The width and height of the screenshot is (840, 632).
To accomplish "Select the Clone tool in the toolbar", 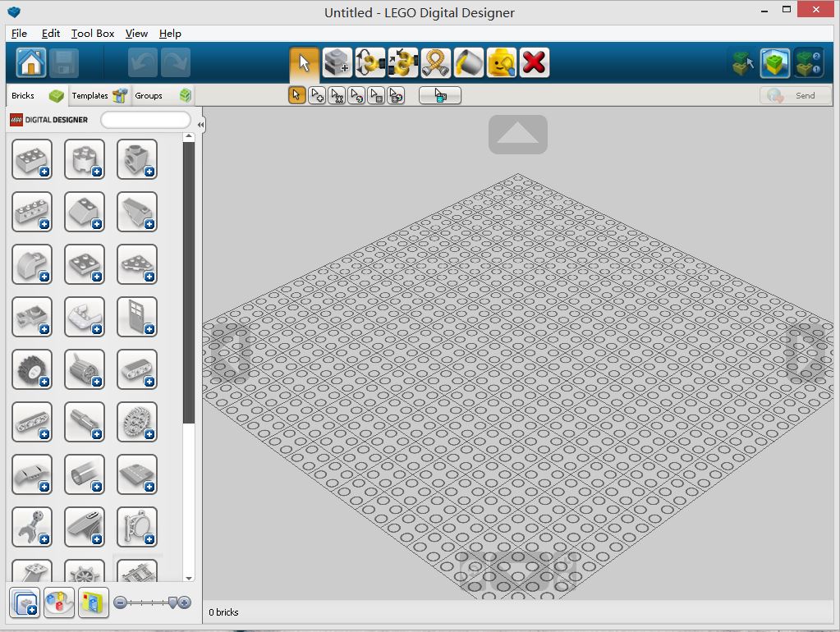I will pyautogui.click(x=337, y=62).
